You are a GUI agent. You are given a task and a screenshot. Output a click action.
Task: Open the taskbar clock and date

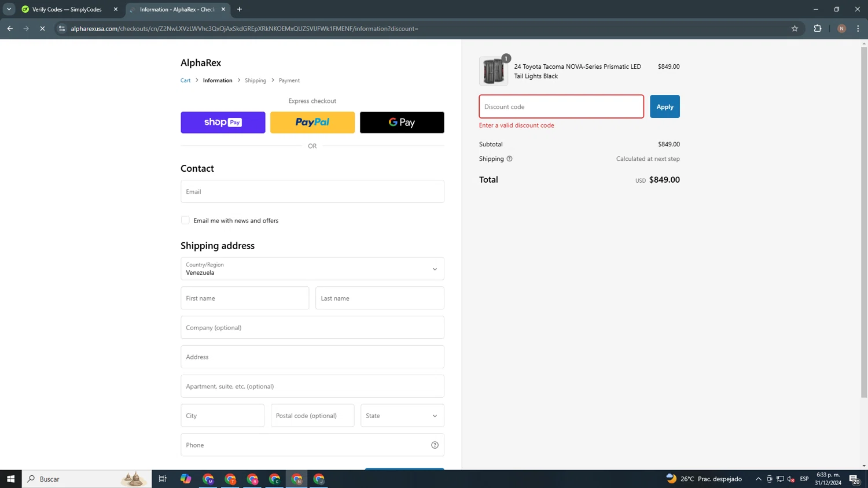[828, 479]
